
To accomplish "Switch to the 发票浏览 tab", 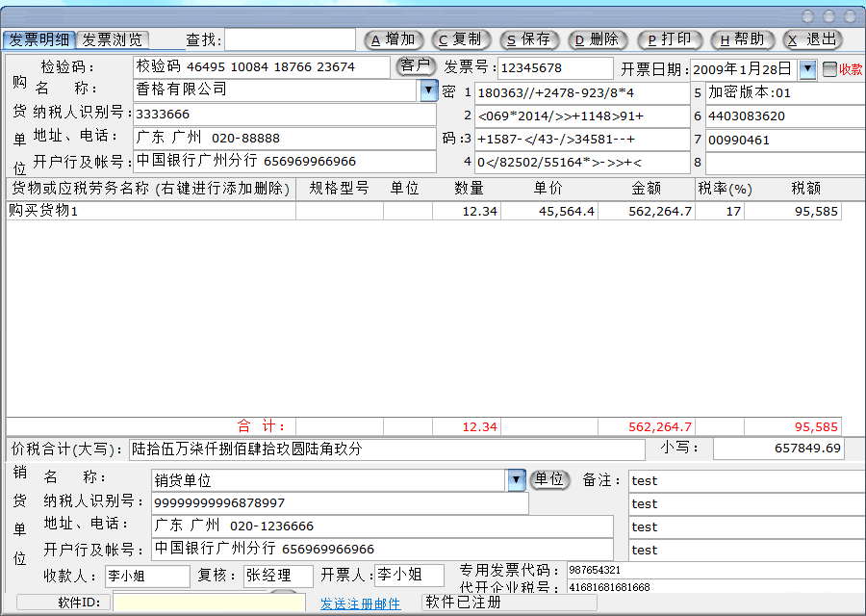I will pyautogui.click(x=112, y=39).
